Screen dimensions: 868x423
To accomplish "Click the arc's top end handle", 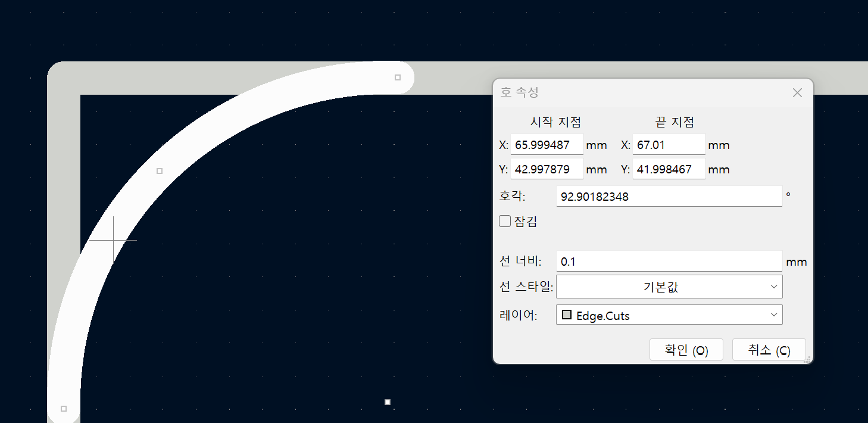I will 398,77.
